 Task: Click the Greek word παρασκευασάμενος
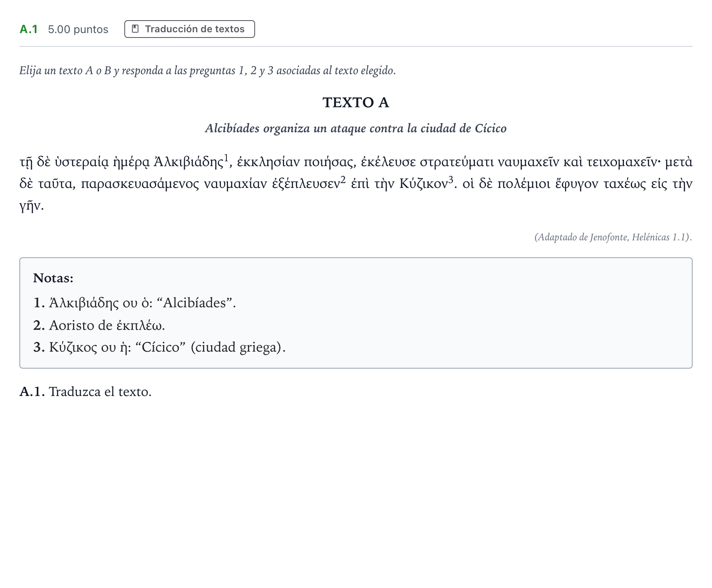pyautogui.click(x=140, y=184)
